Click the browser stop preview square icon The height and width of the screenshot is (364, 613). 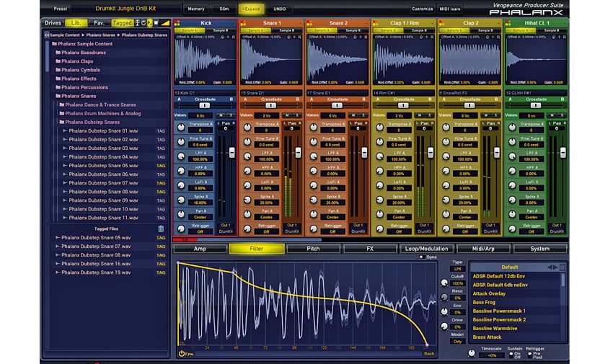[156, 23]
